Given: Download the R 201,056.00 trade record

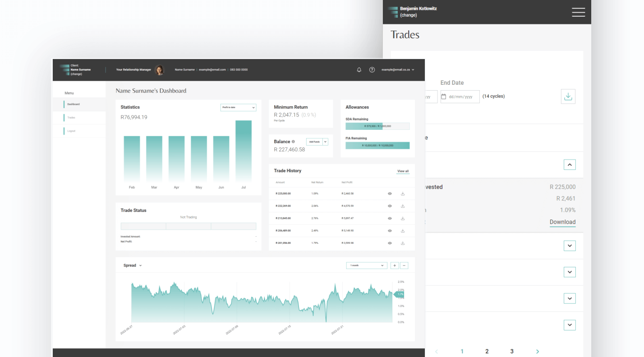Looking at the screenshot, I should [403, 243].
